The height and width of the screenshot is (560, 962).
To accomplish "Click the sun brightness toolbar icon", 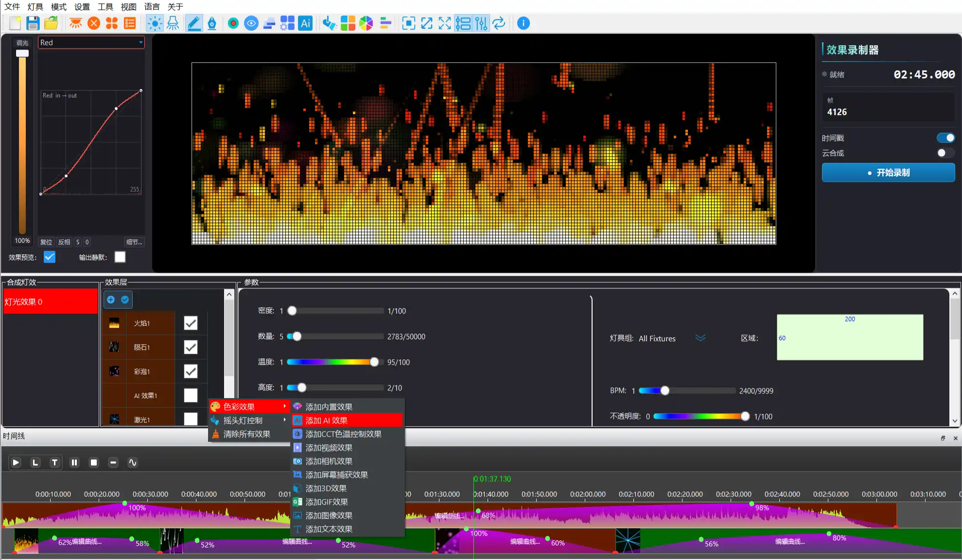I will click(x=155, y=23).
